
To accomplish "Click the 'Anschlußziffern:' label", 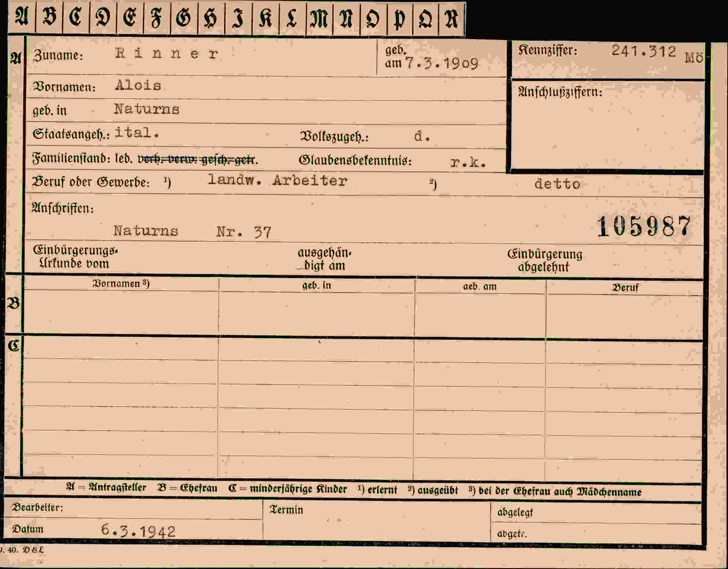I will (560, 92).
